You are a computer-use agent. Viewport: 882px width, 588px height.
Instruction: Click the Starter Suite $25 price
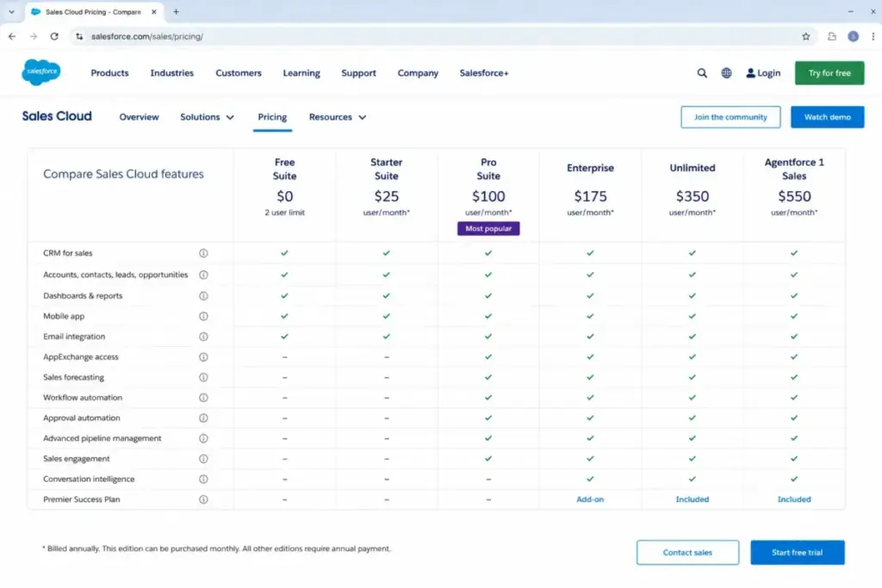[x=387, y=196]
